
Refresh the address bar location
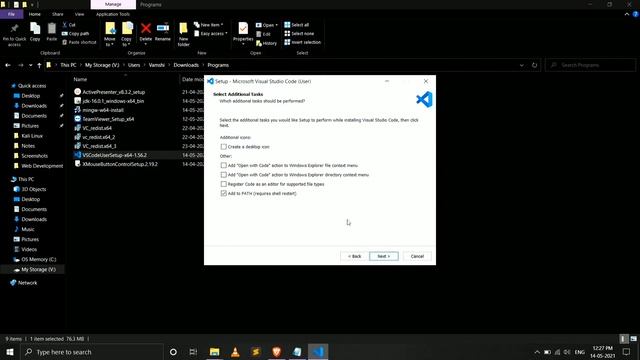pyautogui.click(x=534, y=65)
